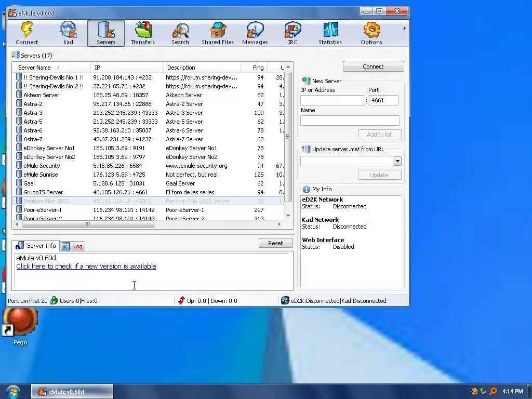Select the !! Sharing-Devils No.2 !! row

click(x=148, y=86)
